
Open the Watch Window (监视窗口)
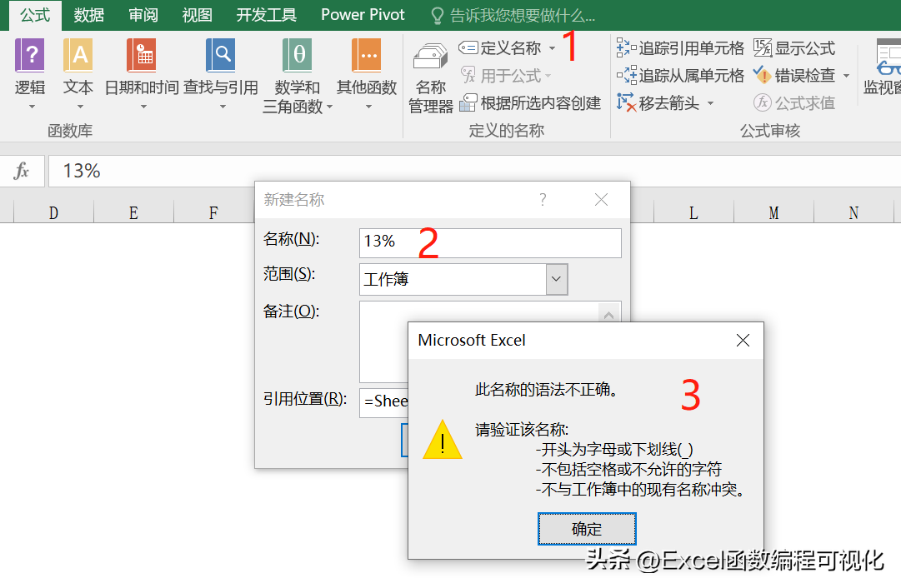click(883, 67)
